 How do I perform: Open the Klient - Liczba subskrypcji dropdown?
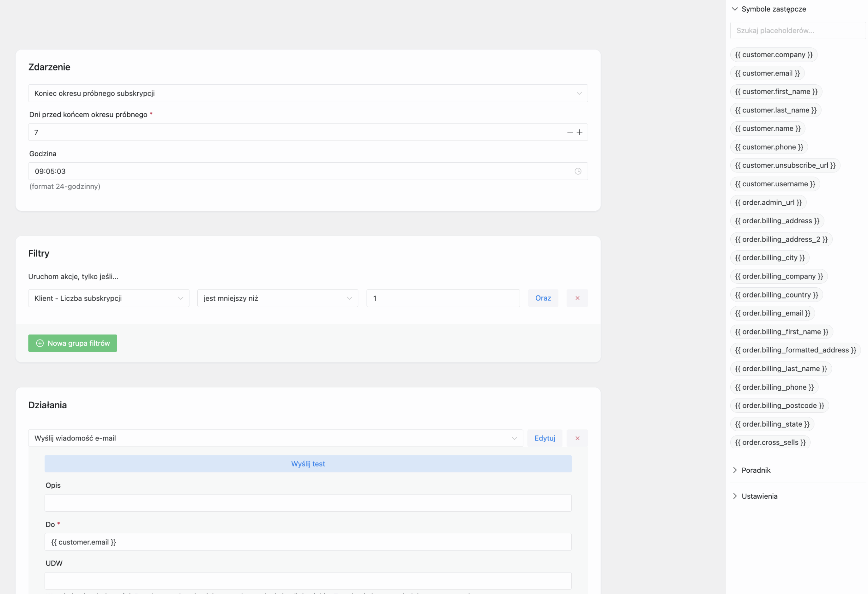click(108, 298)
